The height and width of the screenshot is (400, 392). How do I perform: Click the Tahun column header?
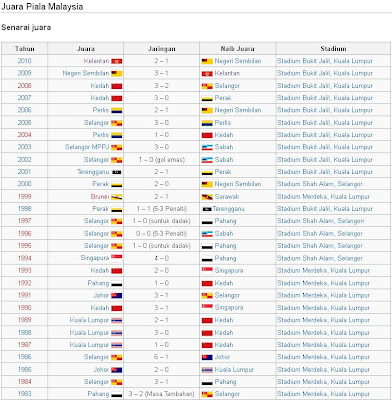[x=24, y=49]
